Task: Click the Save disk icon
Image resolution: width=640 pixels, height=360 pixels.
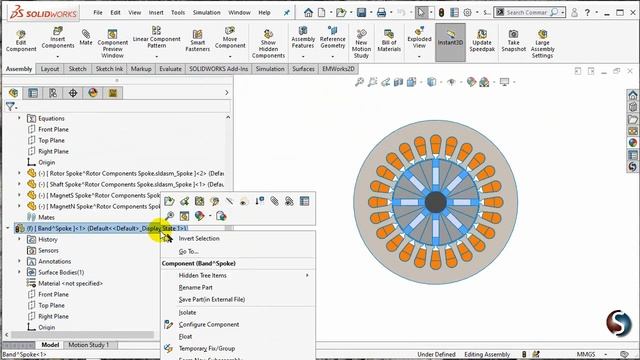Action: pyautogui.click(x=361, y=13)
